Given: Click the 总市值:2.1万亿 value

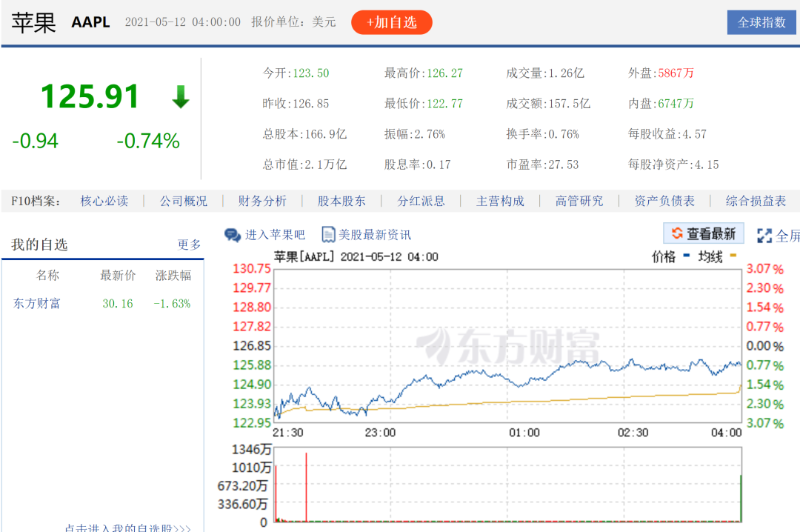Looking at the screenshot, I should pyautogui.click(x=304, y=164).
